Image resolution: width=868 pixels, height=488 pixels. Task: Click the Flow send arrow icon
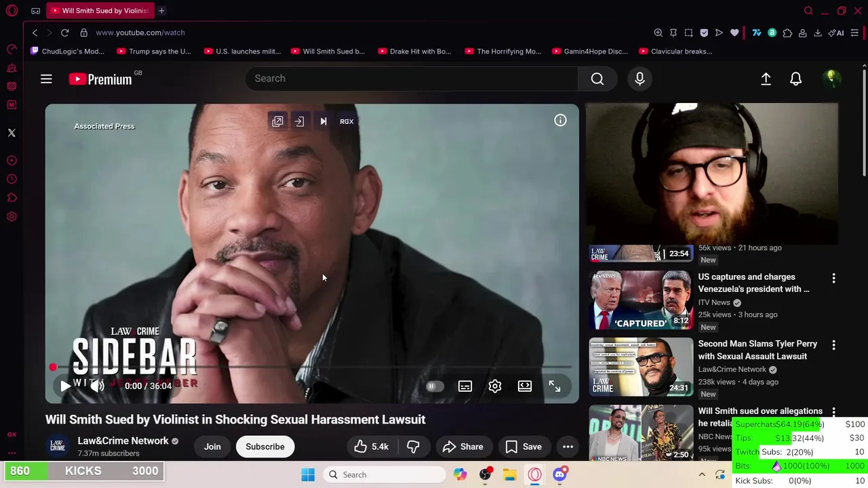[719, 33]
